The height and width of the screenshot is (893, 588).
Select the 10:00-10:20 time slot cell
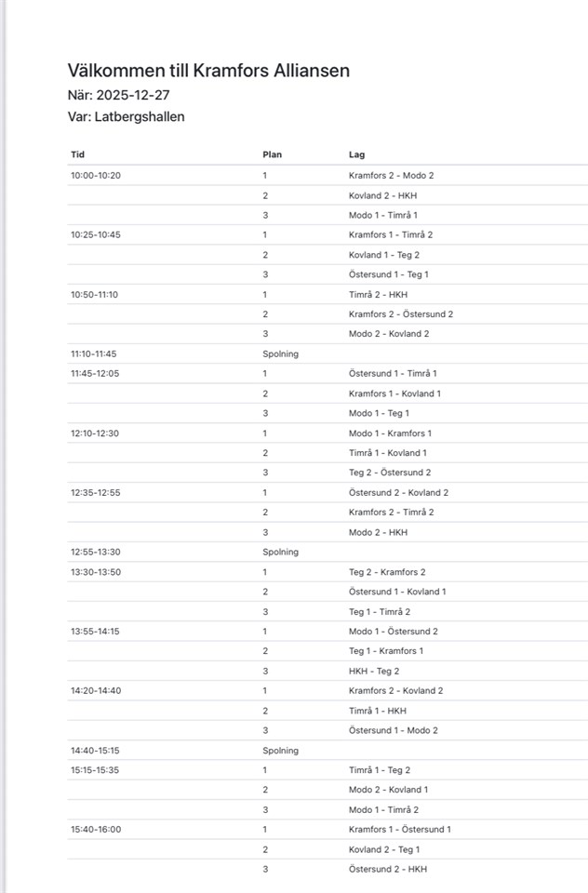(x=96, y=176)
